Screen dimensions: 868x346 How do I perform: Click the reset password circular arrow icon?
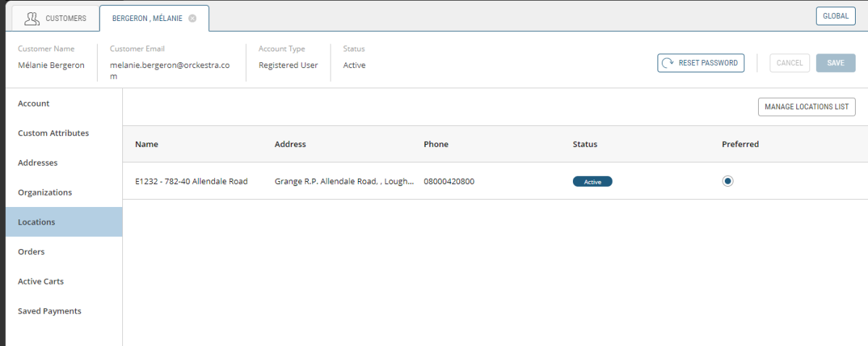[x=668, y=63]
